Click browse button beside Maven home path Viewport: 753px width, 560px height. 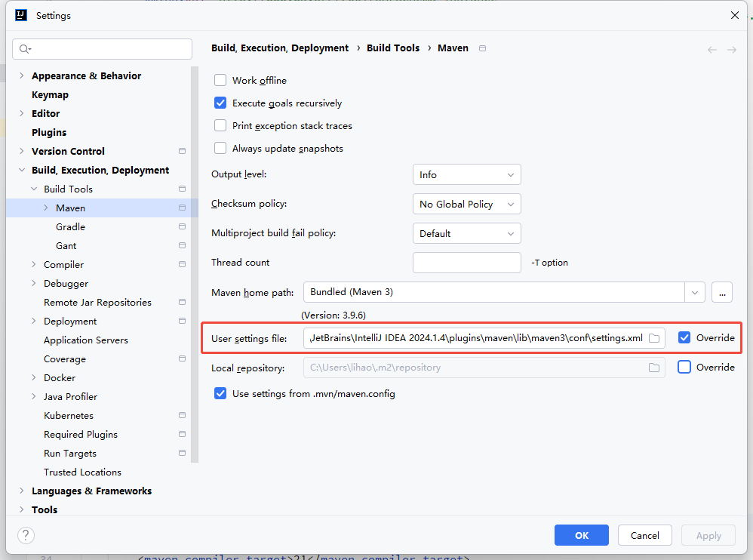721,292
